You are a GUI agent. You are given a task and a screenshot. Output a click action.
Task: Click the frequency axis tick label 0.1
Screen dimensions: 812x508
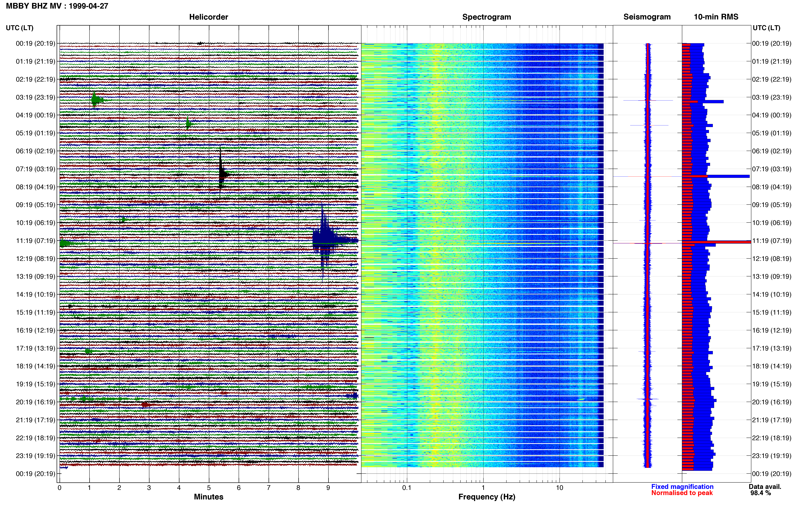tap(407, 488)
